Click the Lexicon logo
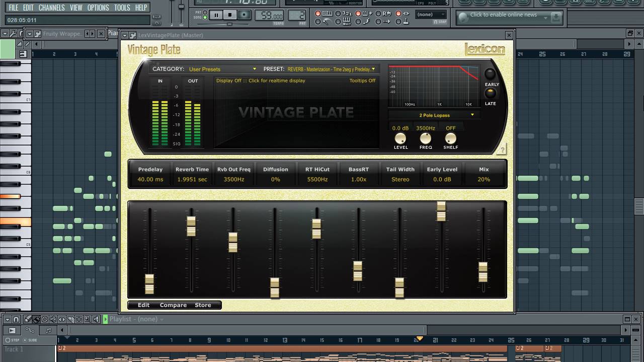The height and width of the screenshot is (362, 644). 485,49
